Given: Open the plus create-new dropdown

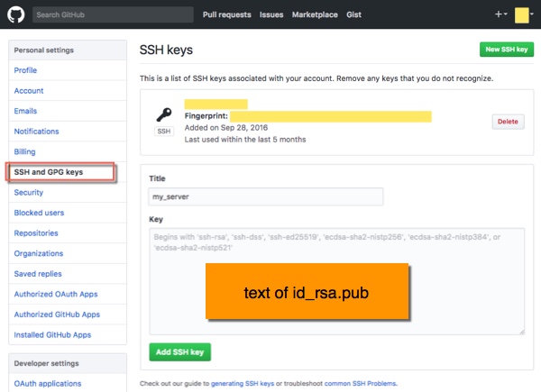Looking at the screenshot, I should point(501,14).
